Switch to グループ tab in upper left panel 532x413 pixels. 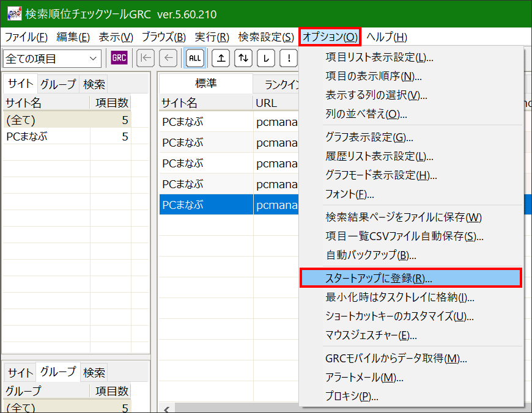(x=58, y=84)
